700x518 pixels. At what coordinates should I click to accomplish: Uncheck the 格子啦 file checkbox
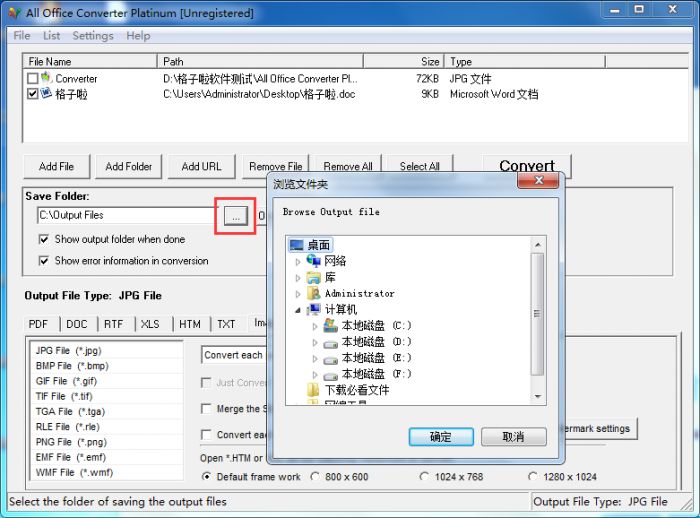coord(33,94)
